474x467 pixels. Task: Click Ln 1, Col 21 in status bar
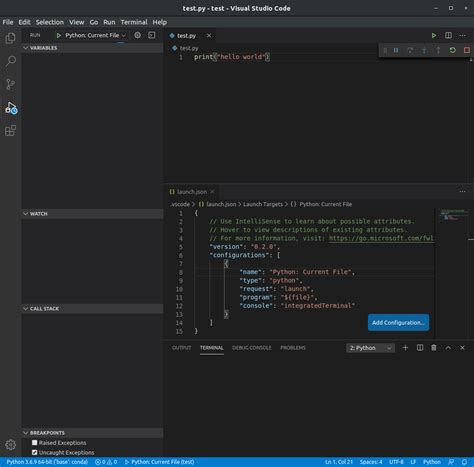[339, 462]
